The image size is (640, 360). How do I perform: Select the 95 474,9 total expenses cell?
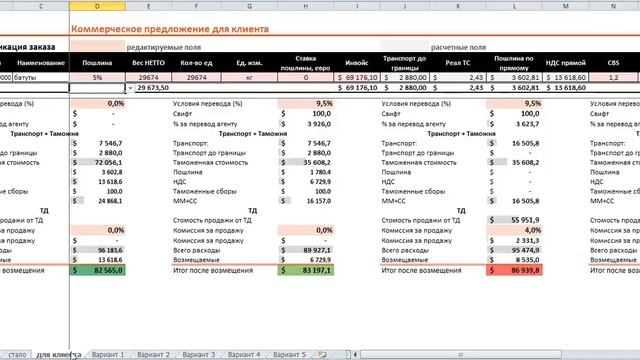point(514,250)
